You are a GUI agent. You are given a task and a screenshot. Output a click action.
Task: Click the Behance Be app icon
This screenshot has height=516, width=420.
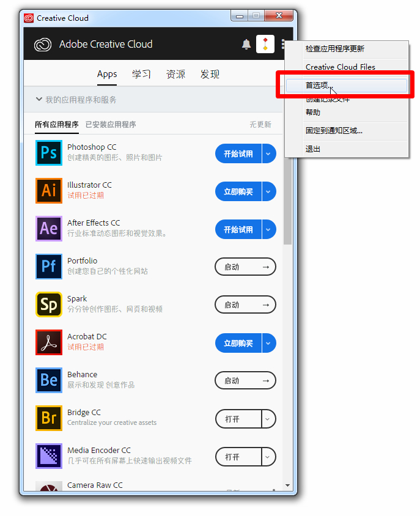point(49,380)
